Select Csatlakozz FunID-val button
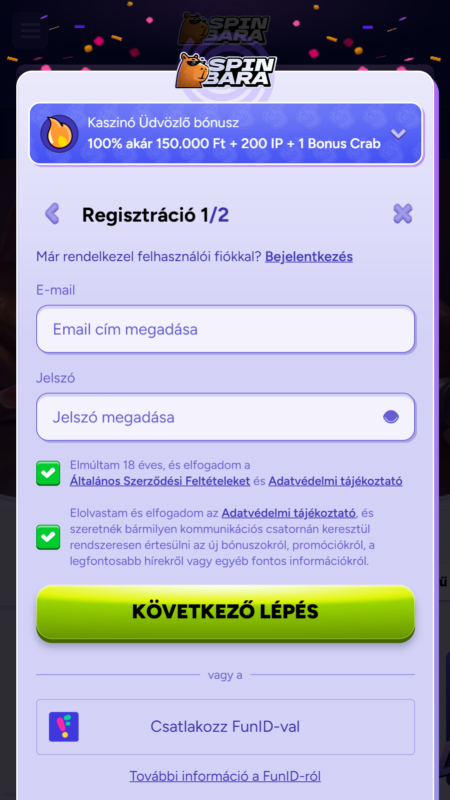The width and height of the screenshot is (450, 800). point(226,727)
